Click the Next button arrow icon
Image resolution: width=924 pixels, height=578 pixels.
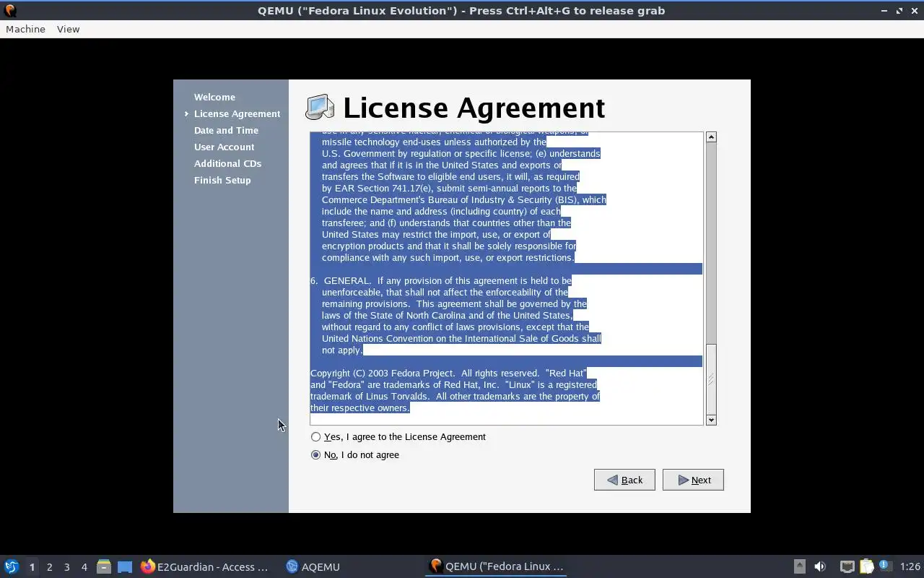pyautogui.click(x=683, y=480)
